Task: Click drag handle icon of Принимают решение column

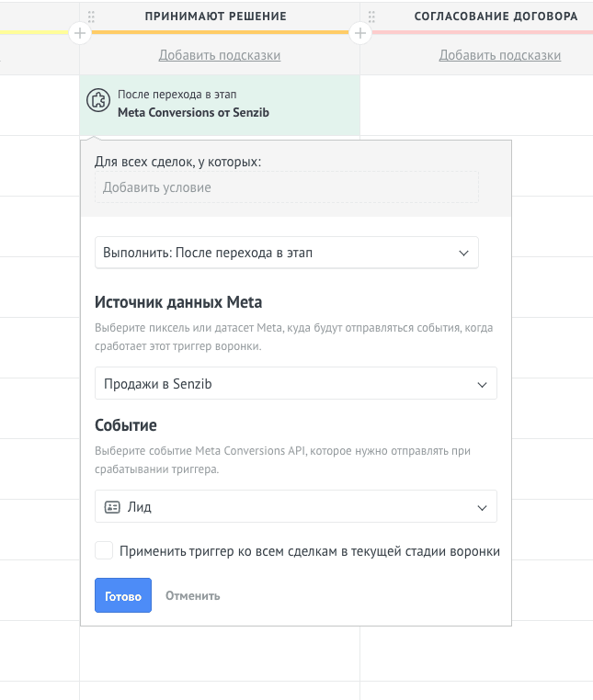Action: point(91,17)
